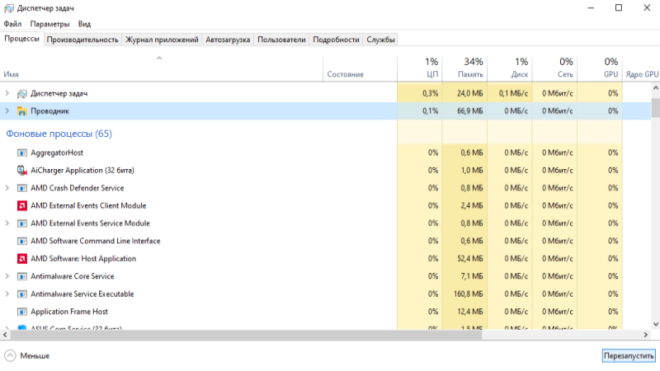Click the horizontal scrollbar left arrow
The height and width of the screenshot is (371, 660).
pyautogui.click(x=5, y=335)
